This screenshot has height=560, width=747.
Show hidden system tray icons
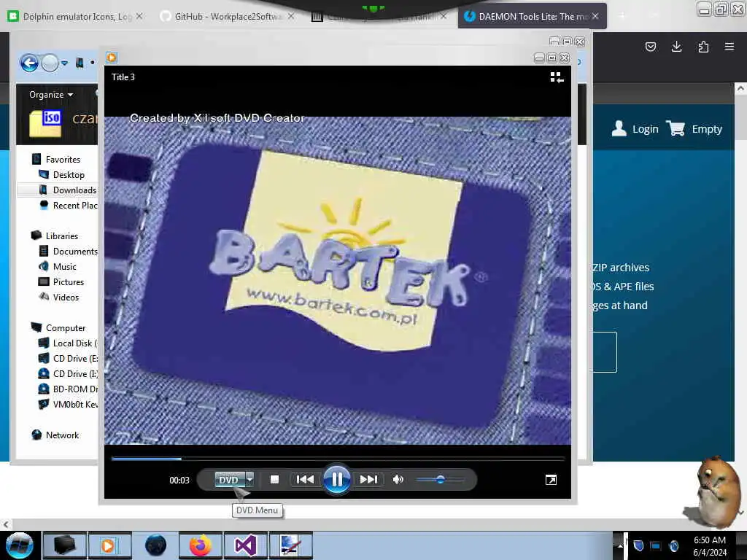[x=620, y=545]
